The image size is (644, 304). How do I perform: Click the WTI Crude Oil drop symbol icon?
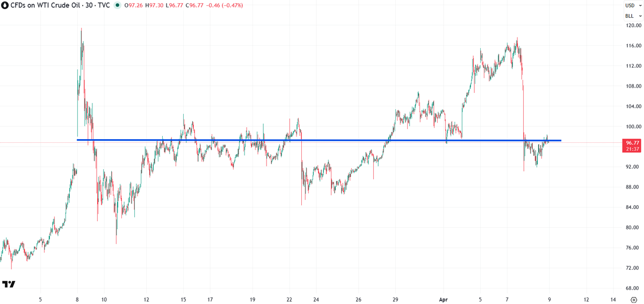pyautogui.click(x=4, y=5)
